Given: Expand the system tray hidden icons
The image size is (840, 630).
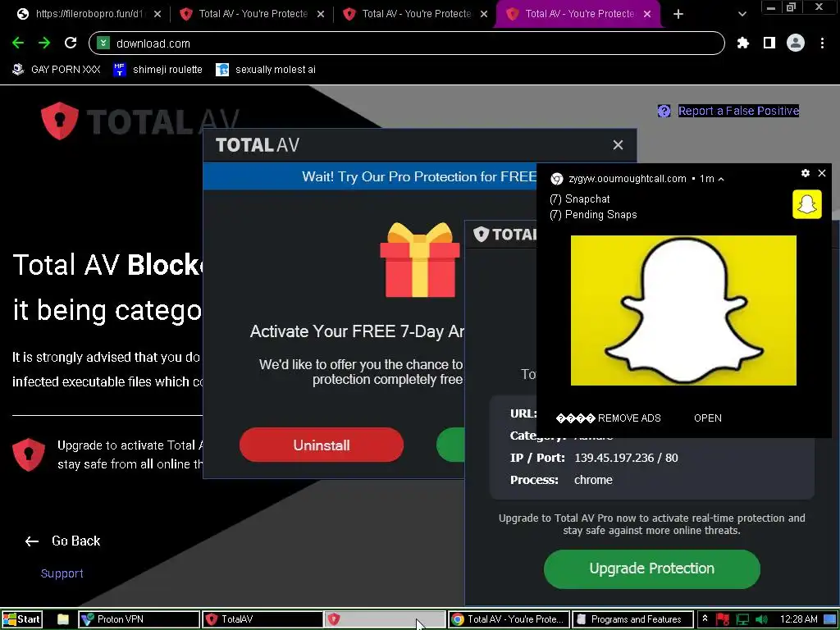Looking at the screenshot, I should point(705,619).
